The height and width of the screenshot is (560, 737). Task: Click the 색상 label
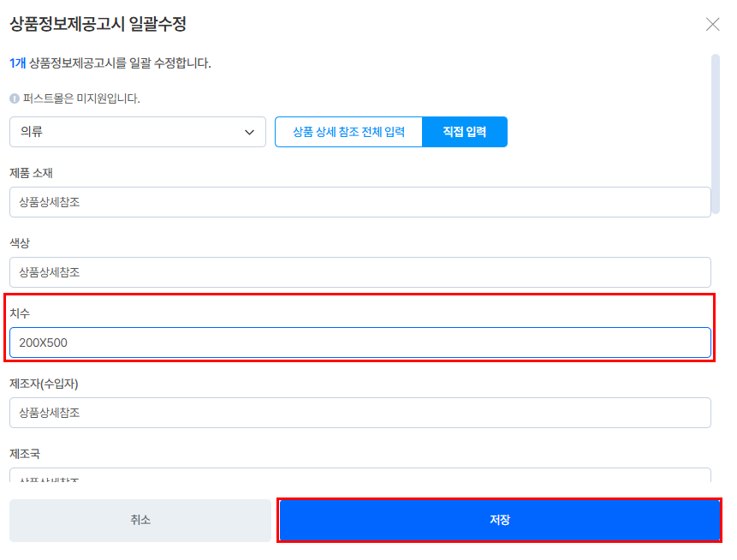click(x=20, y=243)
